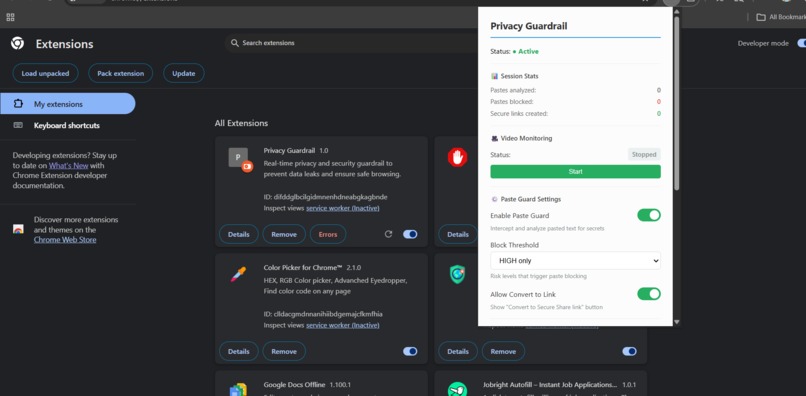Screen dimensions: 806x396
Task: Open Details for the green shield extension
Action: 457,351
